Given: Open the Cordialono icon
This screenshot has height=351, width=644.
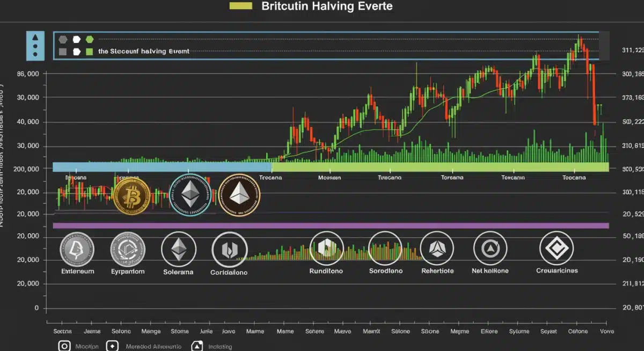Looking at the screenshot, I should click(229, 248).
